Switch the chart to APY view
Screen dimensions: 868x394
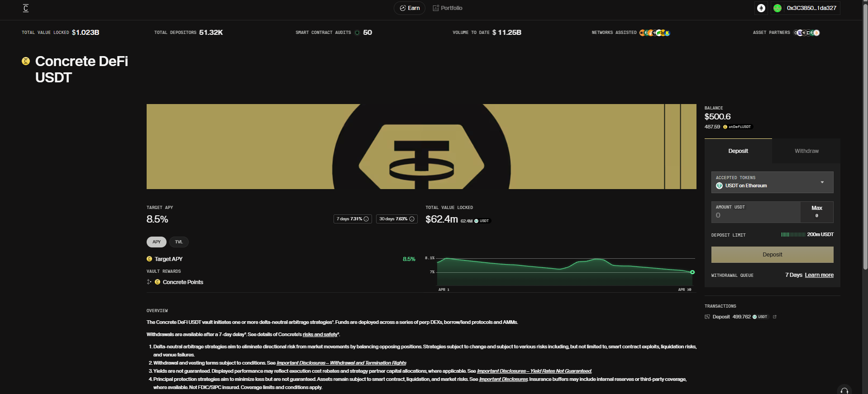[x=157, y=242]
